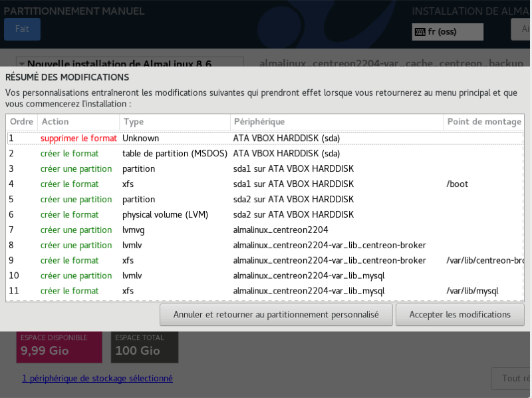Viewport: 532px width, 398px height.
Task: Select row 11 with /var/lib/mysql mount point
Action: pos(265,291)
